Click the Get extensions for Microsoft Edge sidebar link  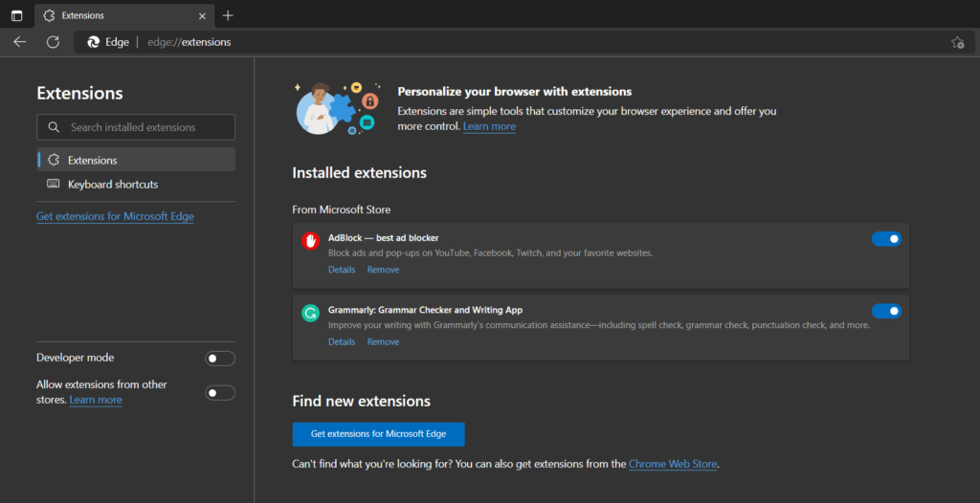[x=115, y=216]
